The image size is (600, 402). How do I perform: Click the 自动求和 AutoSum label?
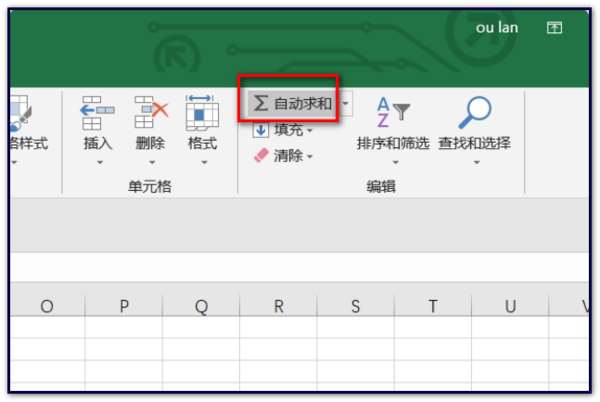[303, 103]
